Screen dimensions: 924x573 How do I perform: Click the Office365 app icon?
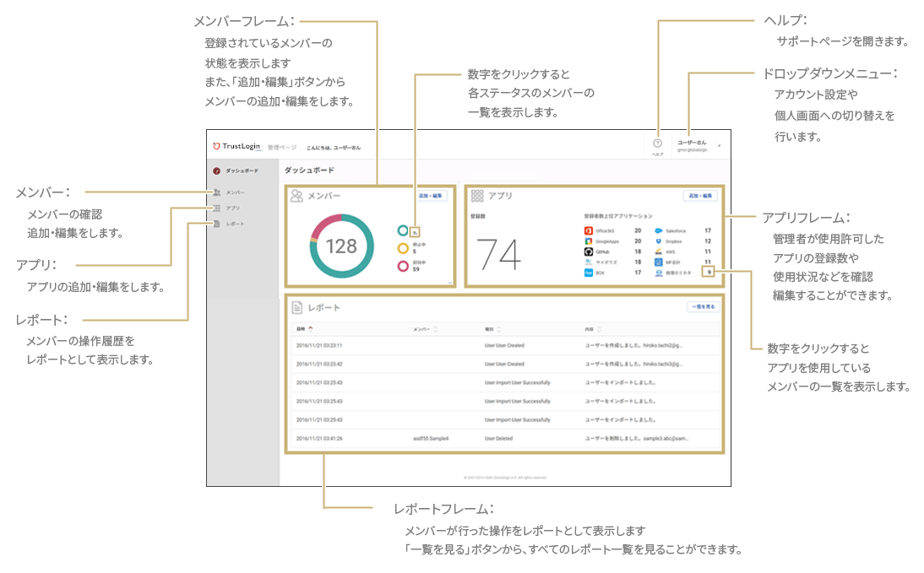[x=588, y=231]
